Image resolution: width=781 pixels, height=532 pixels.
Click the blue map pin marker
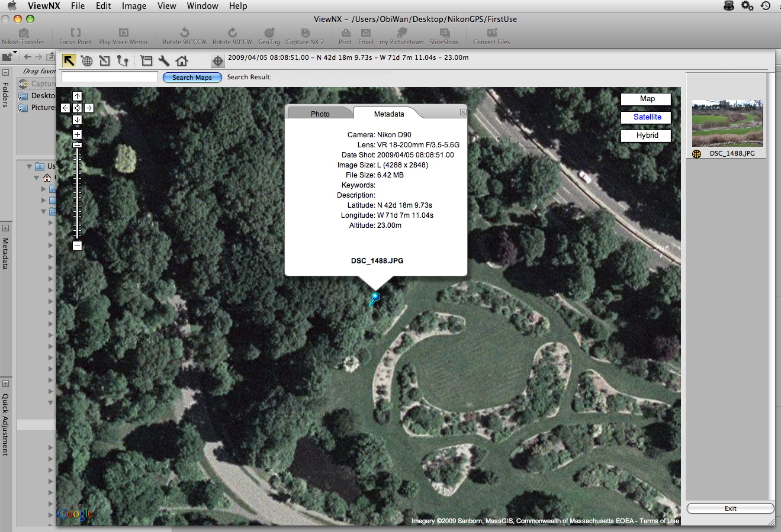tap(374, 299)
